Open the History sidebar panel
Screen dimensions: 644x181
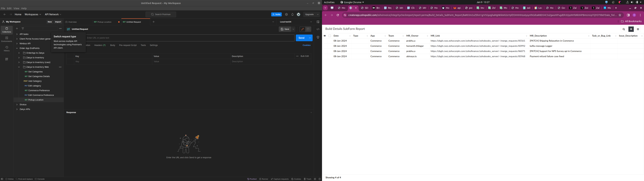click(7, 49)
